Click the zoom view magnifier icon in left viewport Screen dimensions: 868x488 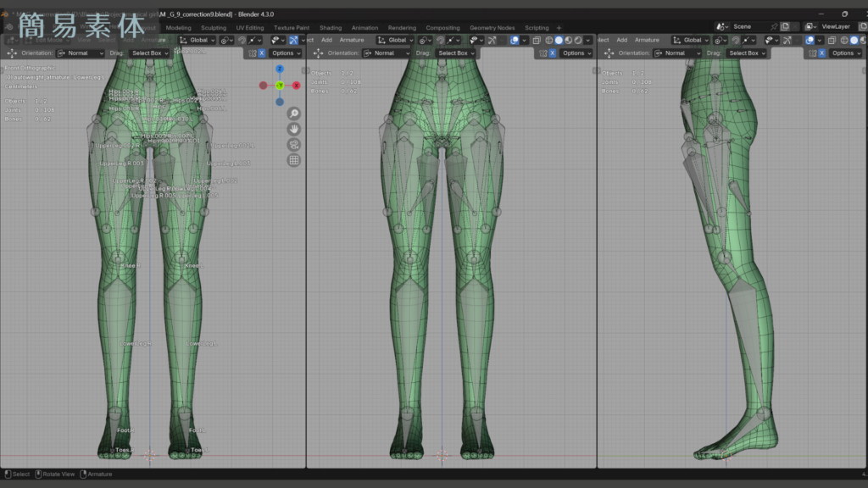point(293,114)
